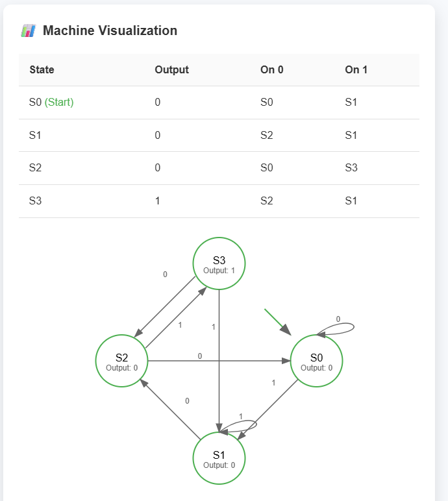Viewport: 448px width, 501px height.
Task: Click the Output value 1 in the S3 row
Action: (x=157, y=201)
